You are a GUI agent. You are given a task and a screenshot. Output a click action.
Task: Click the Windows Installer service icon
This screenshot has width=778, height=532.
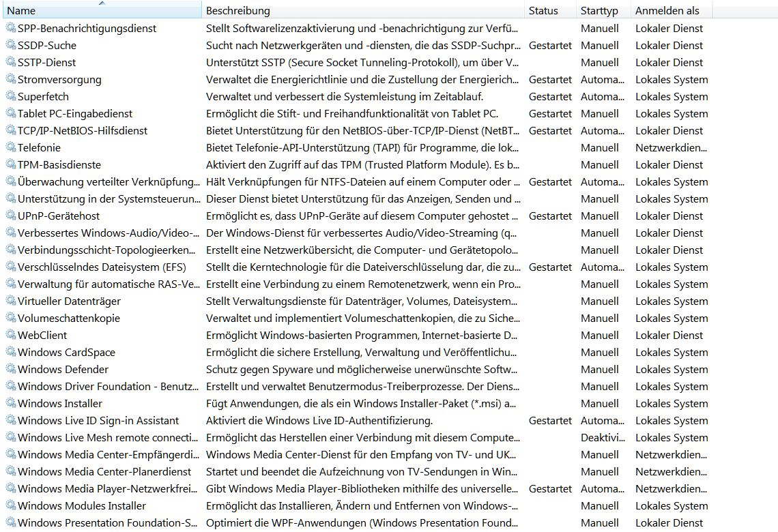click(x=10, y=403)
